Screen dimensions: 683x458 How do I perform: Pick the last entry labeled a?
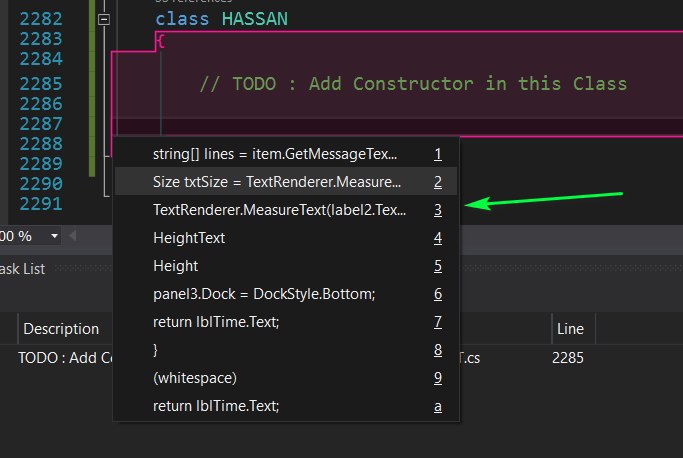point(286,406)
